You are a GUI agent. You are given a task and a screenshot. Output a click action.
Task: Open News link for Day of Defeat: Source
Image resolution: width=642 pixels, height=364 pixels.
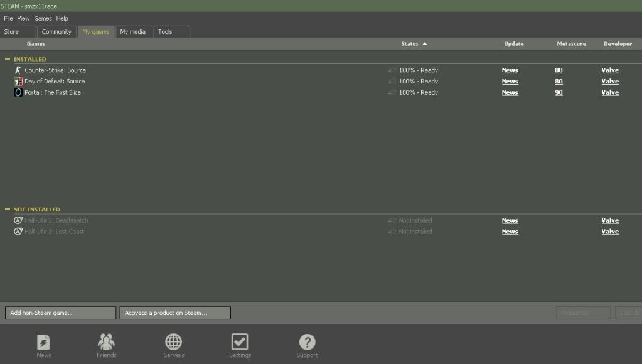[x=510, y=82]
